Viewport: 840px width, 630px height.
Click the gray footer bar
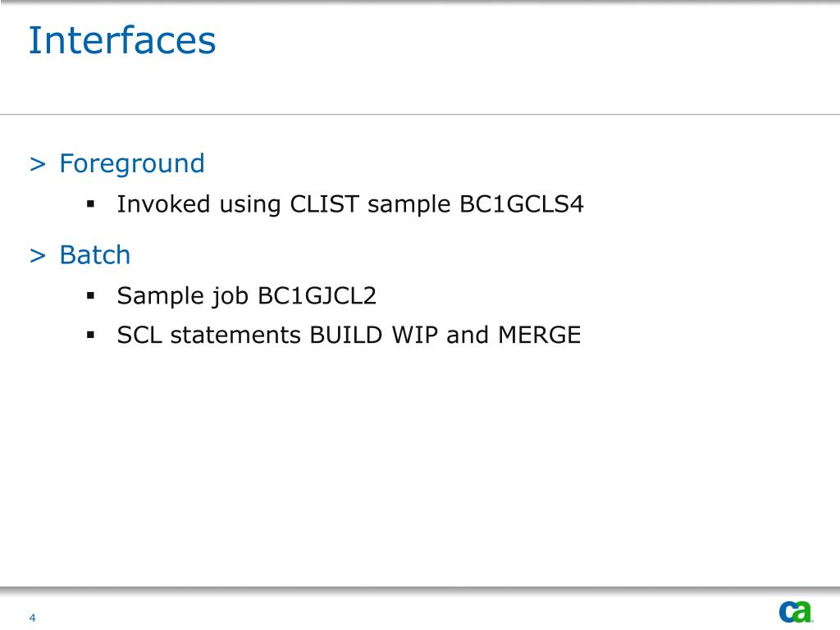[x=420, y=589]
